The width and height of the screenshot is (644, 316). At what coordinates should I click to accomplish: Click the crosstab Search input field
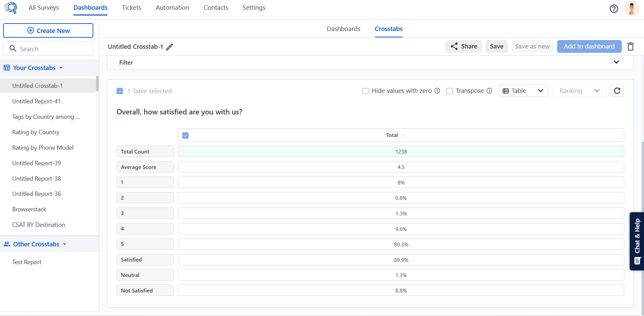pyautogui.click(x=48, y=49)
